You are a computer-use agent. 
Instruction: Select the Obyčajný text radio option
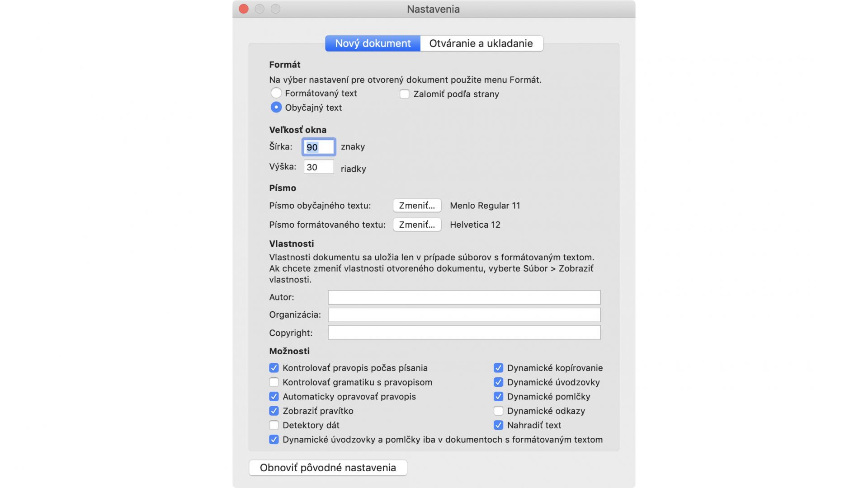tap(276, 108)
